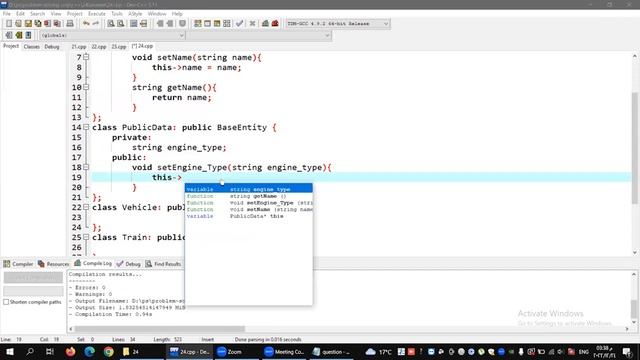Select 'void setName' autocomplete suggestion

coord(249,209)
